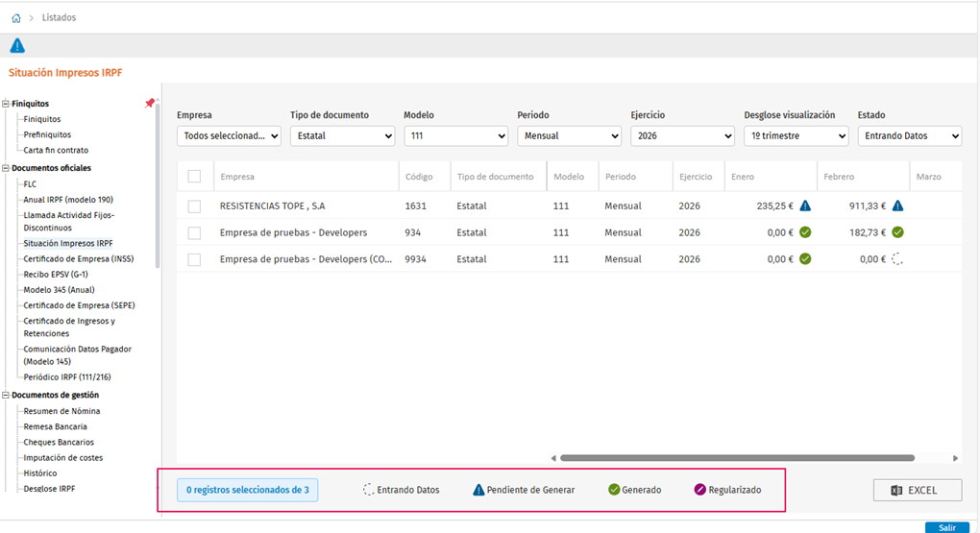Open the Estado dropdown
The height and width of the screenshot is (533, 980).
909,135
